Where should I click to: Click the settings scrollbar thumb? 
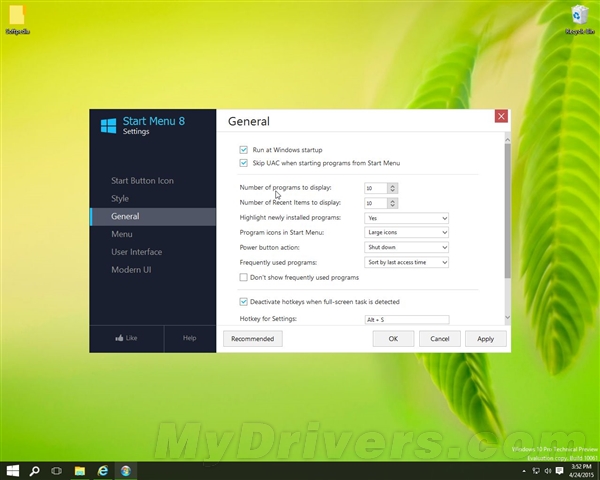tap(507, 211)
